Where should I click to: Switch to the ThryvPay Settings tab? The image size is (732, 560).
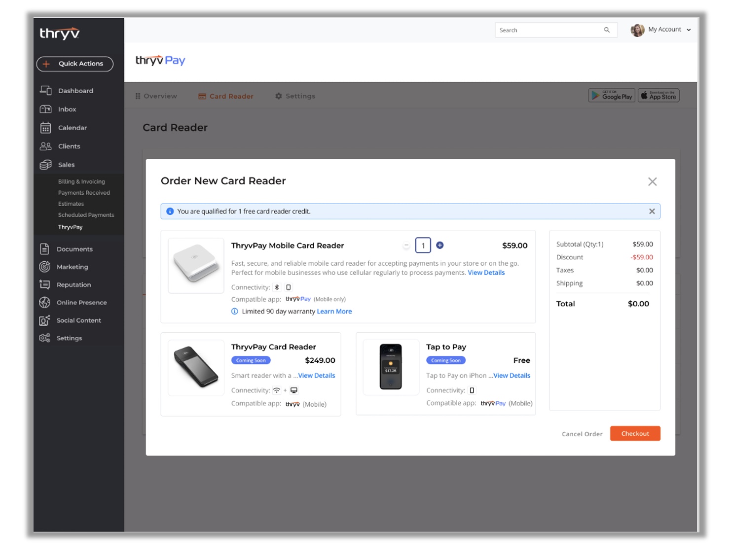point(295,96)
